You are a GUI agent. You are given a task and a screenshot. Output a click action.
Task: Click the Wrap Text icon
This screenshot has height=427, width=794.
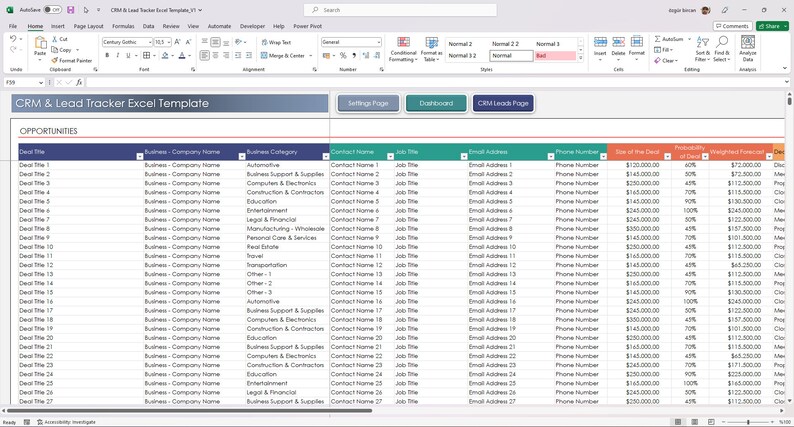point(264,42)
